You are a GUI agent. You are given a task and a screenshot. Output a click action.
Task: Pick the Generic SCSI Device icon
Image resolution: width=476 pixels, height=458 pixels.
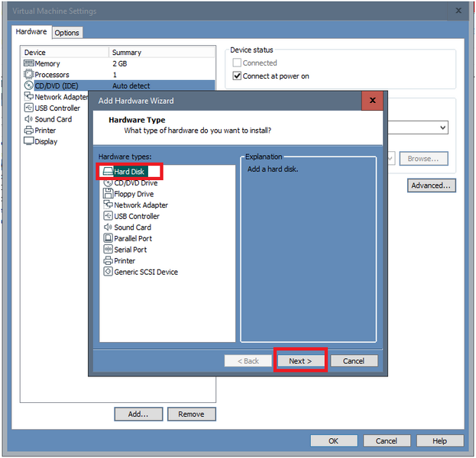[x=108, y=272]
